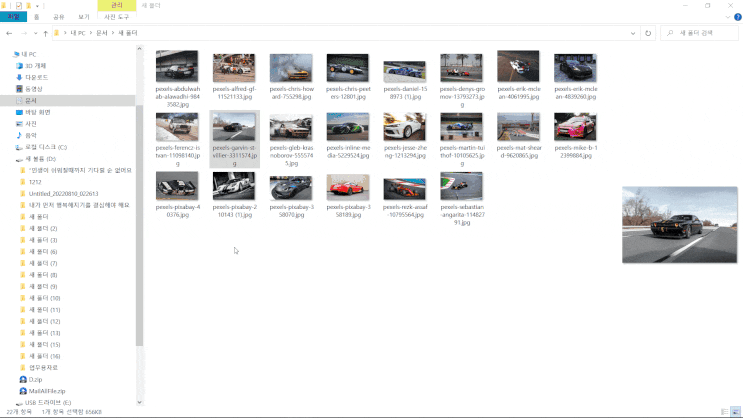
Task: Select pexels-abdulwahab-alawadhi image thumbnail
Action: [177, 66]
